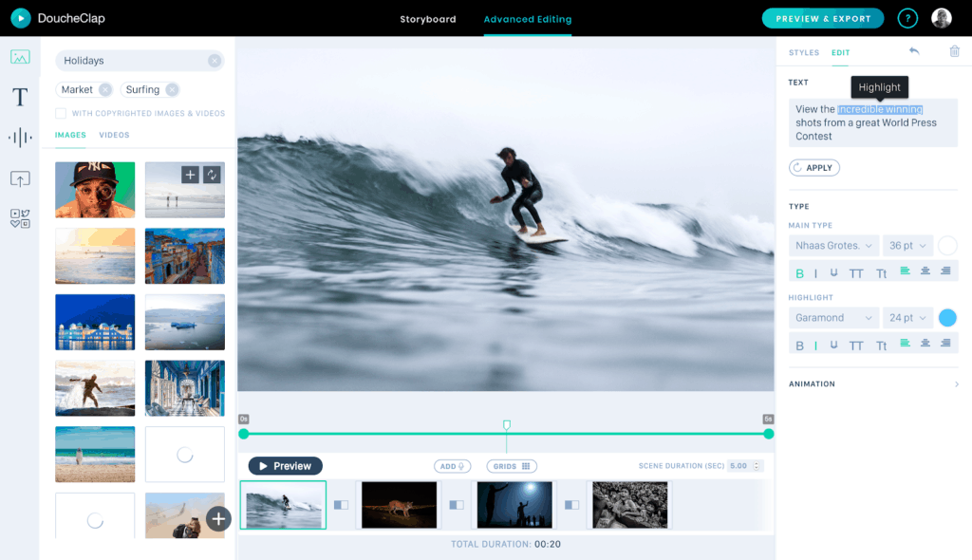Toggle underline for main type
The width and height of the screenshot is (972, 560).
click(x=833, y=272)
